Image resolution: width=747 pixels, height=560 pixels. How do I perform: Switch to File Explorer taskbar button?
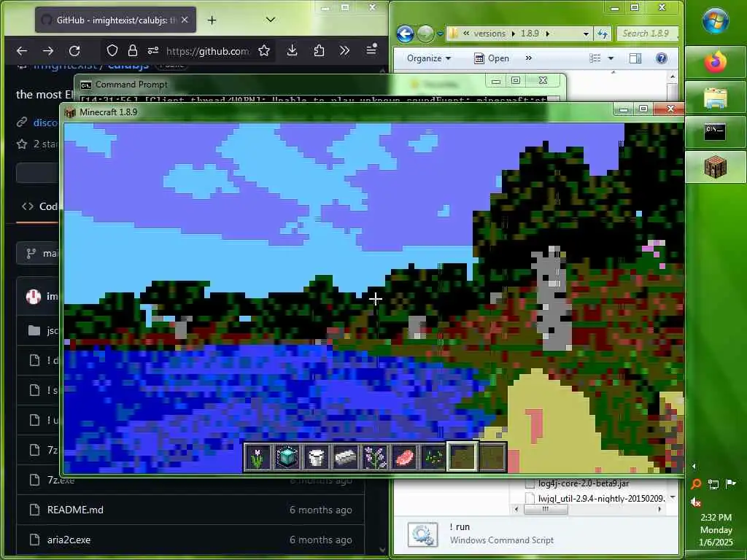click(x=715, y=98)
